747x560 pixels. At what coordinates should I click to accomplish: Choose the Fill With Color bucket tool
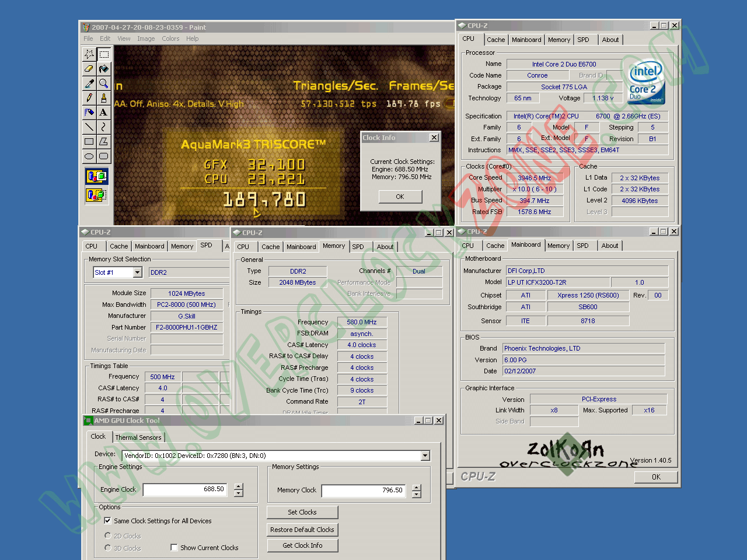click(104, 69)
